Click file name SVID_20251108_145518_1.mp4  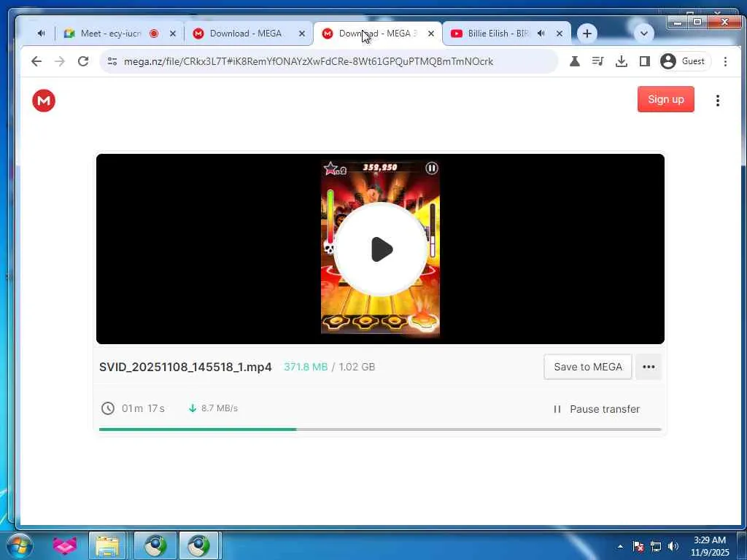click(x=185, y=367)
